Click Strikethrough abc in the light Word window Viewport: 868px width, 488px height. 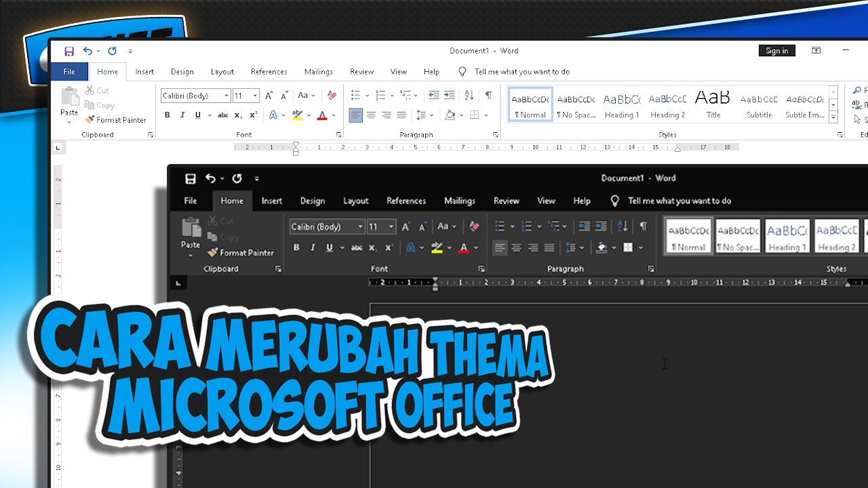point(223,115)
